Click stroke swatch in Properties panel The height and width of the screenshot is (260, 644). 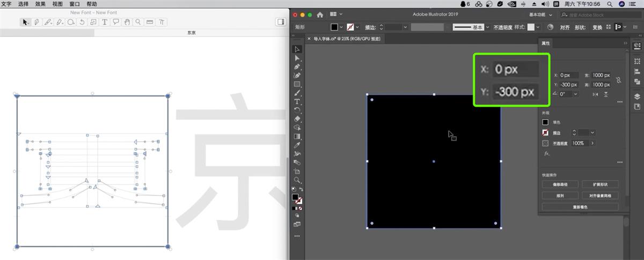coord(546,132)
